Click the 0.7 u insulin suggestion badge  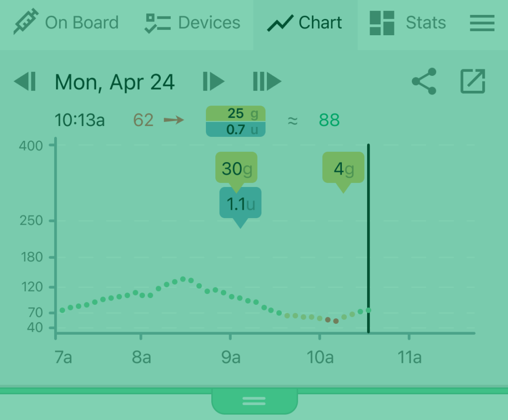pyautogui.click(x=236, y=129)
